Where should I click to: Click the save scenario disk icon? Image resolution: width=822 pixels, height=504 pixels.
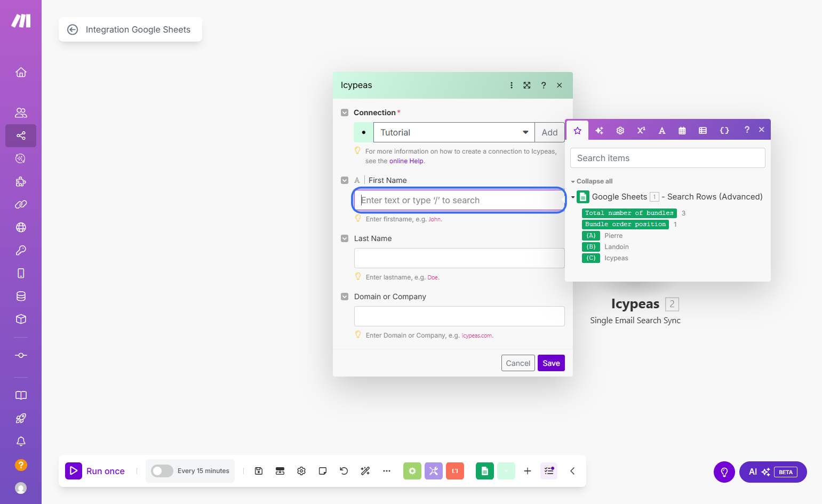click(x=259, y=471)
